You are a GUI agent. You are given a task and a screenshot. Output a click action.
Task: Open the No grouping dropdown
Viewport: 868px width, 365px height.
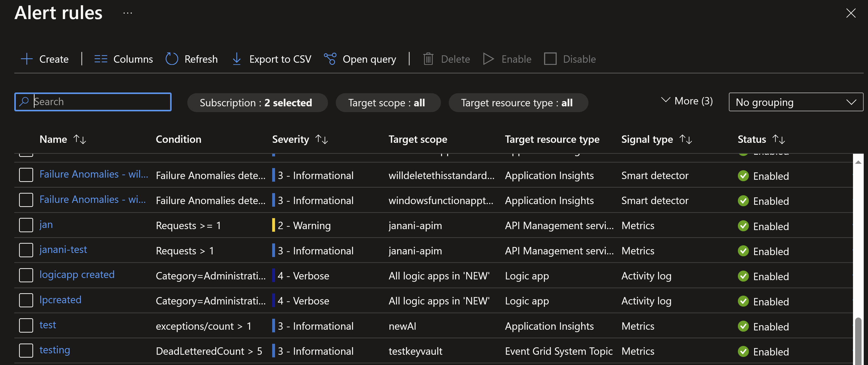[x=795, y=102]
